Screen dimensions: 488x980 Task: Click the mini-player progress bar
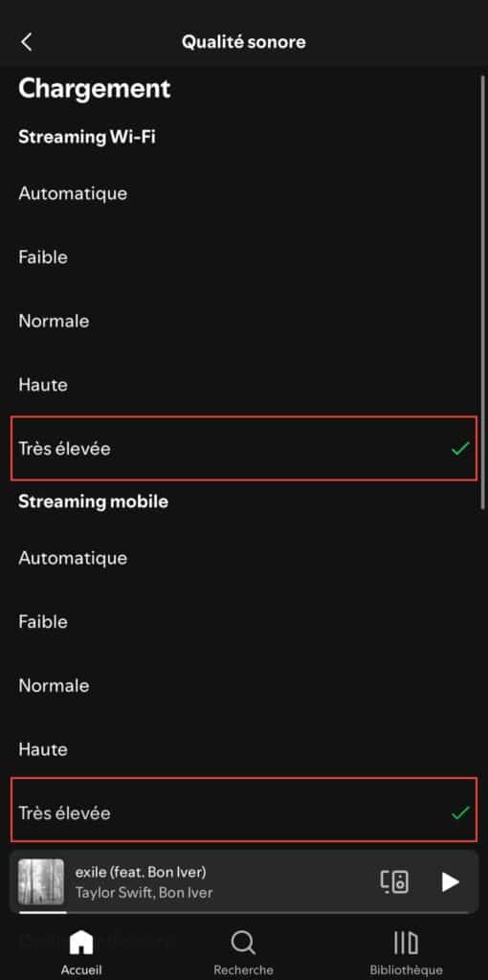point(244,912)
